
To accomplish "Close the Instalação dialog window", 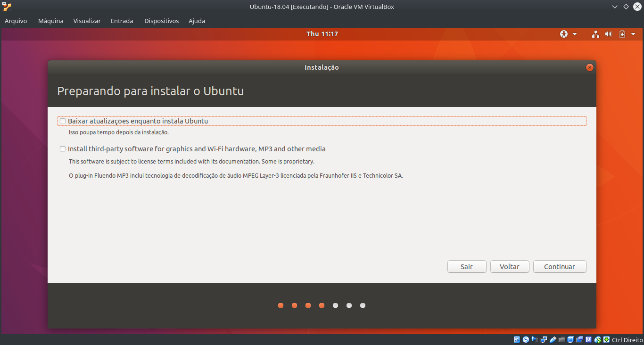I will click(x=589, y=67).
